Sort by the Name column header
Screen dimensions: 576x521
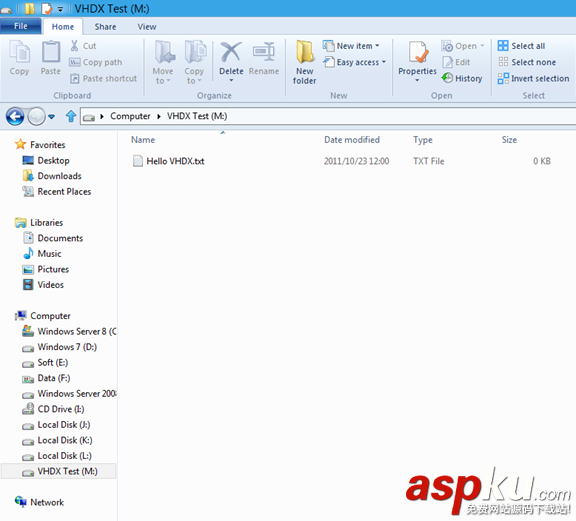(x=143, y=140)
